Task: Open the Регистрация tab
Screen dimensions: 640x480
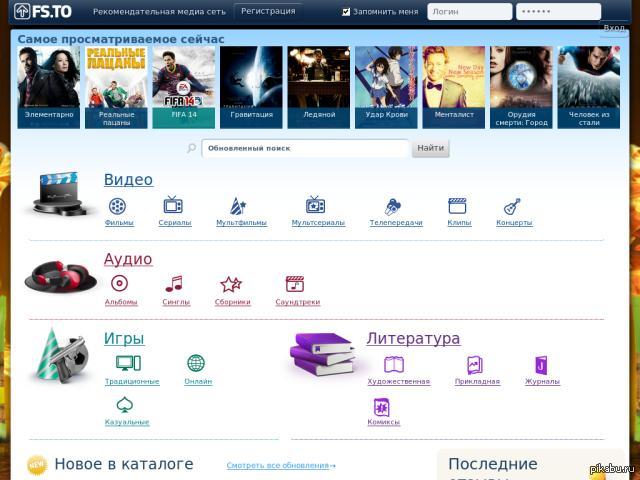Action: point(268,12)
